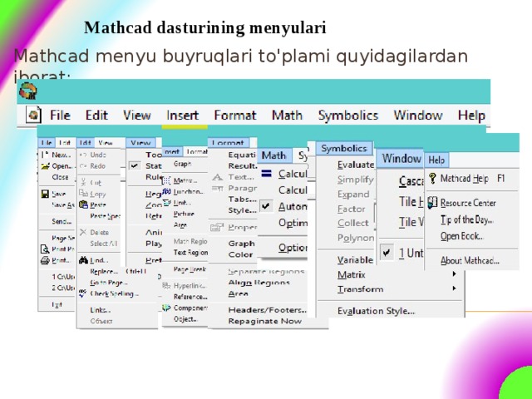Open the highlighted Insert menu in the main bar
Screen dimensions: 532x399
183,116
